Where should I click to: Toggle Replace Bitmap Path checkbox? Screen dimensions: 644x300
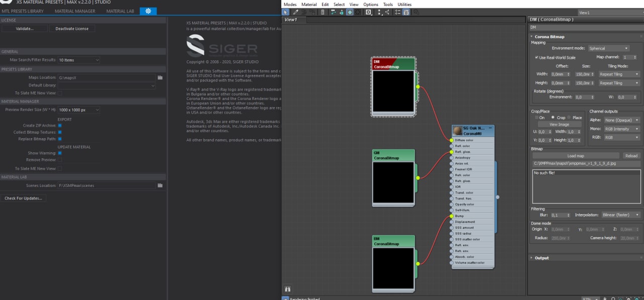click(x=60, y=139)
